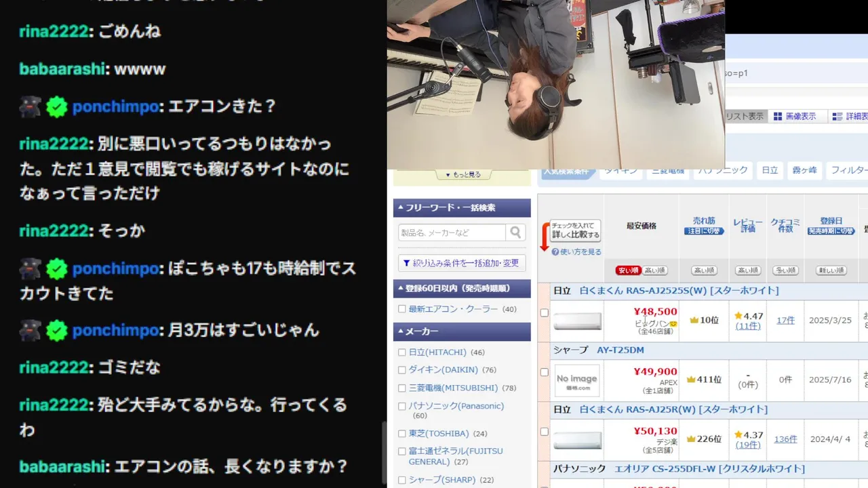This screenshot has width=868, height=488.
Task: Click the question-mark 使い方を見る help icon
Action: tap(555, 251)
